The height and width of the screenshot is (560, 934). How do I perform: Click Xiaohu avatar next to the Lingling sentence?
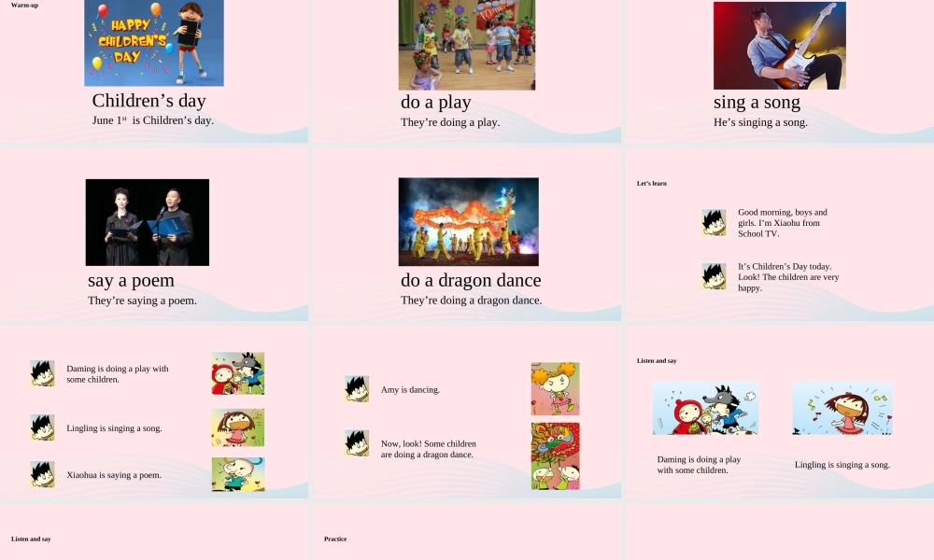42,427
